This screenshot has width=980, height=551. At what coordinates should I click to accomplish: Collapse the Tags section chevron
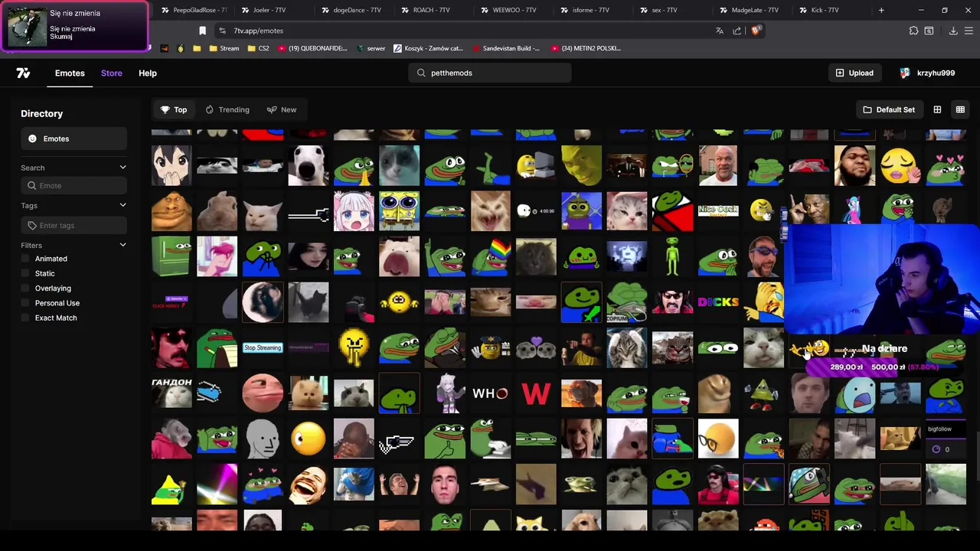pos(122,205)
